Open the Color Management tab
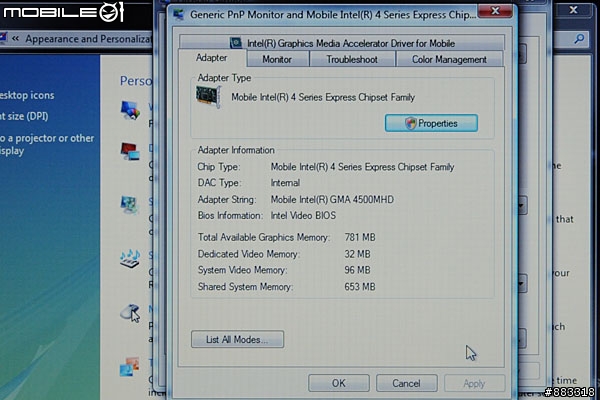This screenshot has height=400, width=600. [449, 59]
